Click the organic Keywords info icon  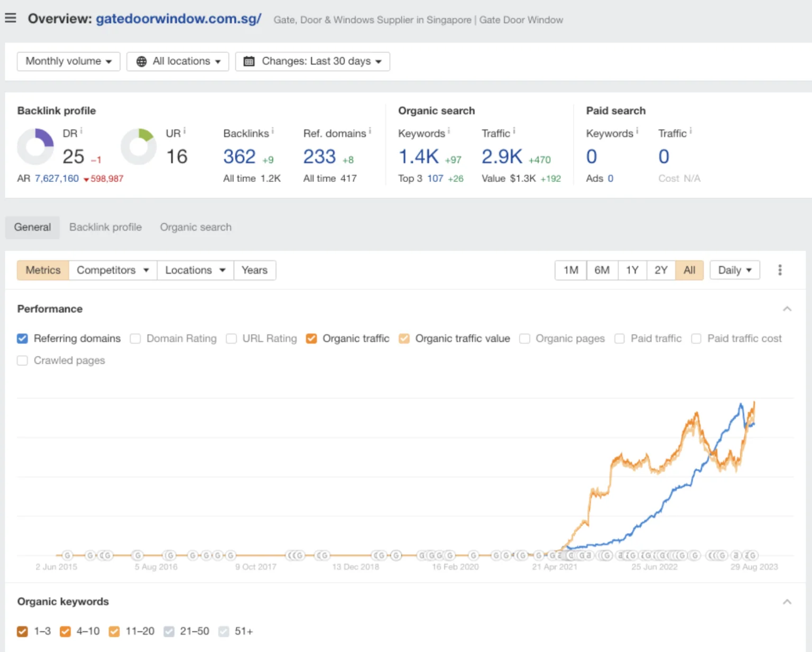(449, 131)
